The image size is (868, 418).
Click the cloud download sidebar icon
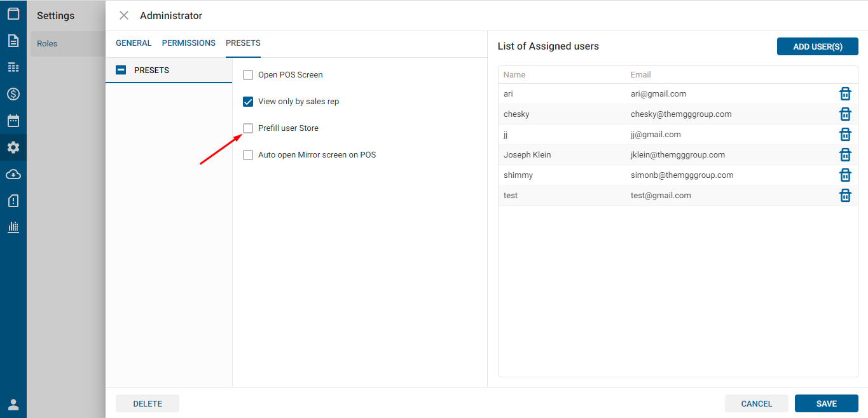click(x=13, y=174)
